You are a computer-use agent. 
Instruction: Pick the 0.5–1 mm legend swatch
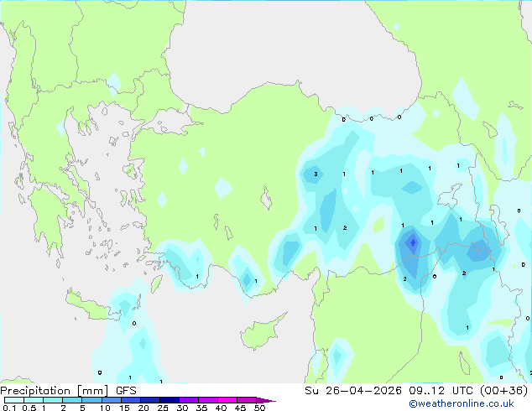coord(34,400)
